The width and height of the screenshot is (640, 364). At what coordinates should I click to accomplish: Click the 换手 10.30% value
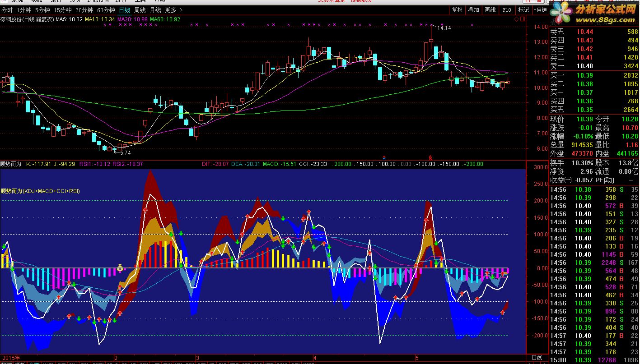[x=583, y=162]
